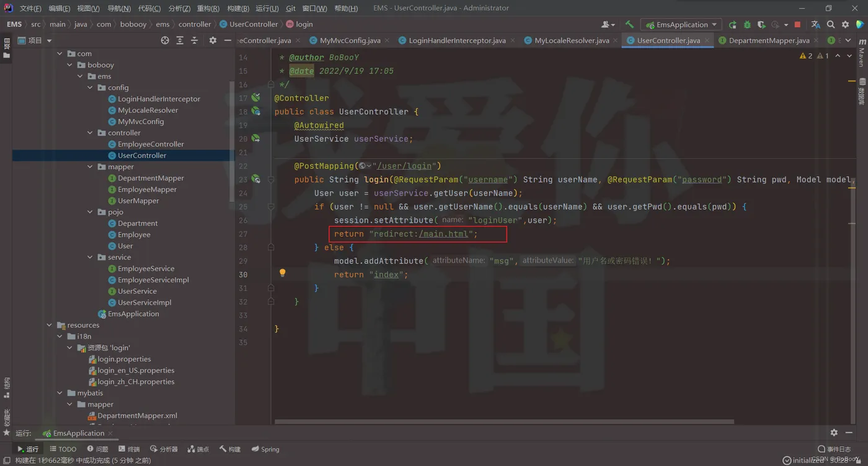This screenshot has height=466, width=868.
Task: Open IDE settings gear in the top toolbar
Action: point(846,25)
